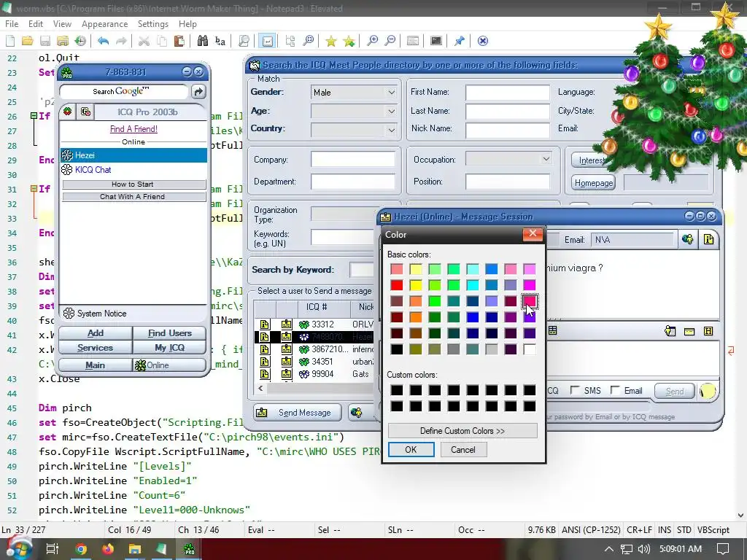Toggle the Word Wrap toolbar button
The height and width of the screenshot is (560, 747).
click(x=268, y=41)
